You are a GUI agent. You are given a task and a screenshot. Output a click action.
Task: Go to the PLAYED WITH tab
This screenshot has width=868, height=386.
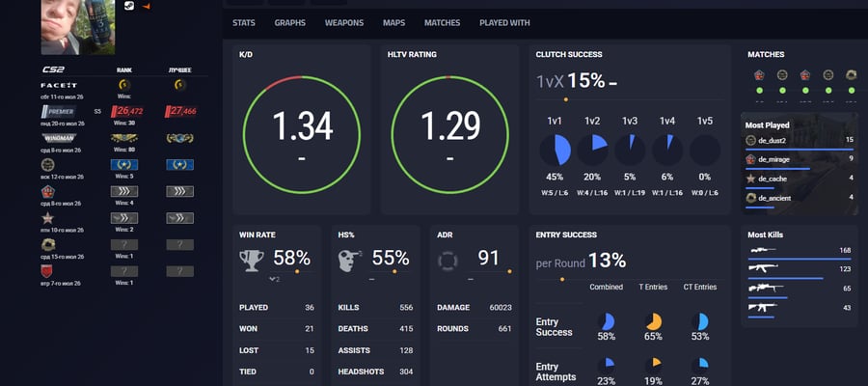click(x=504, y=23)
